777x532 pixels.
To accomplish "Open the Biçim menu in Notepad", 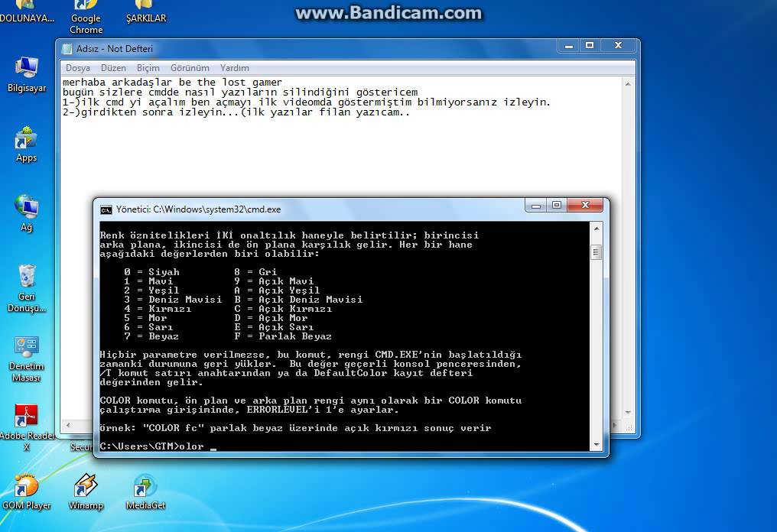I will [148, 68].
